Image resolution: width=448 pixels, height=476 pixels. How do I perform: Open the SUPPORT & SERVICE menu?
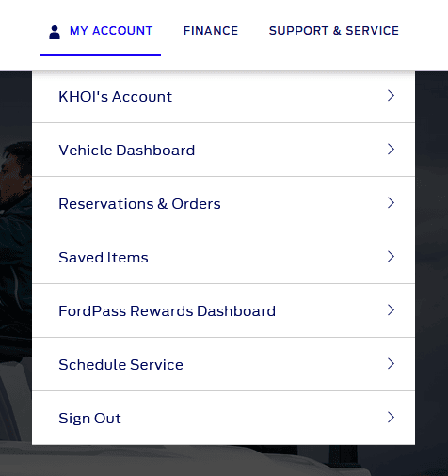point(334,31)
